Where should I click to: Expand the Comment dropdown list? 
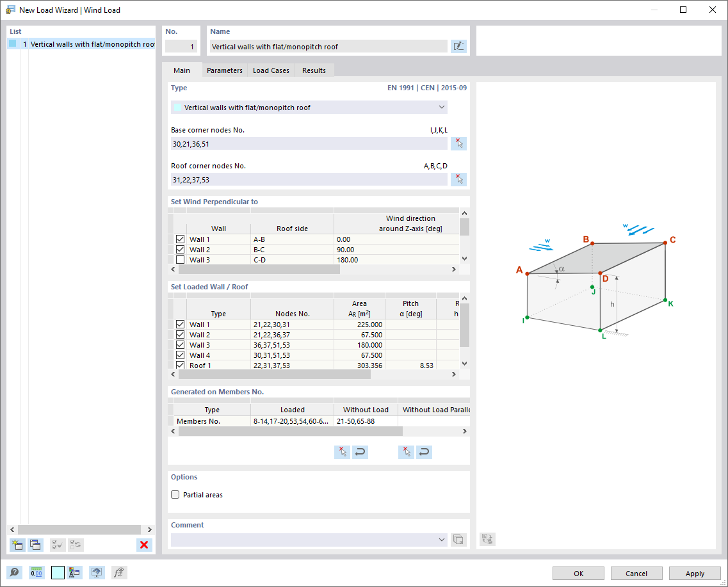click(442, 540)
